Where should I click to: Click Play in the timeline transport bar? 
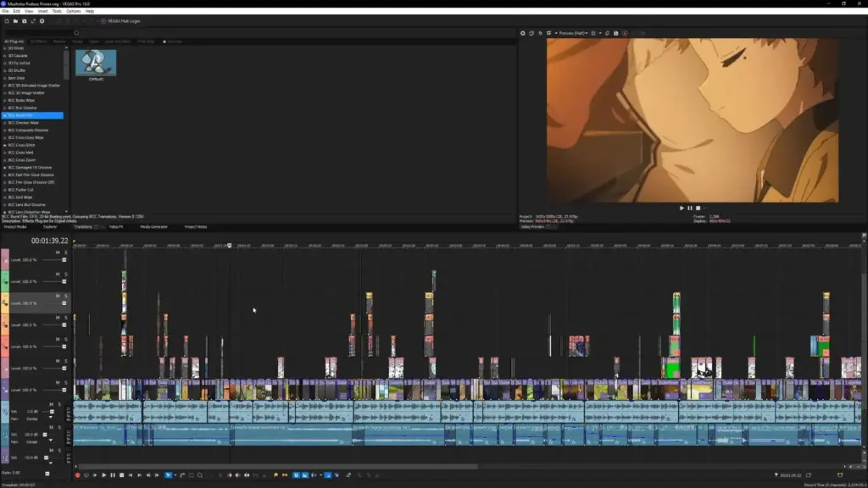pyautogui.click(x=104, y=475)
